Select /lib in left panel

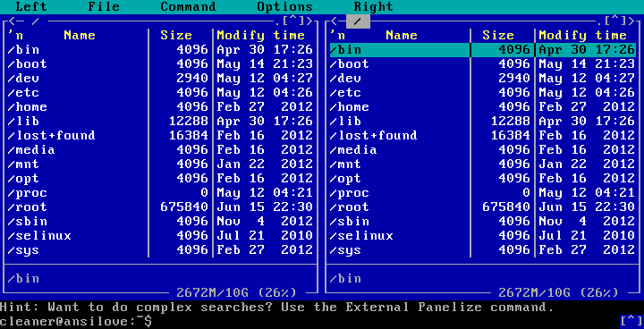tap(160, 122)
